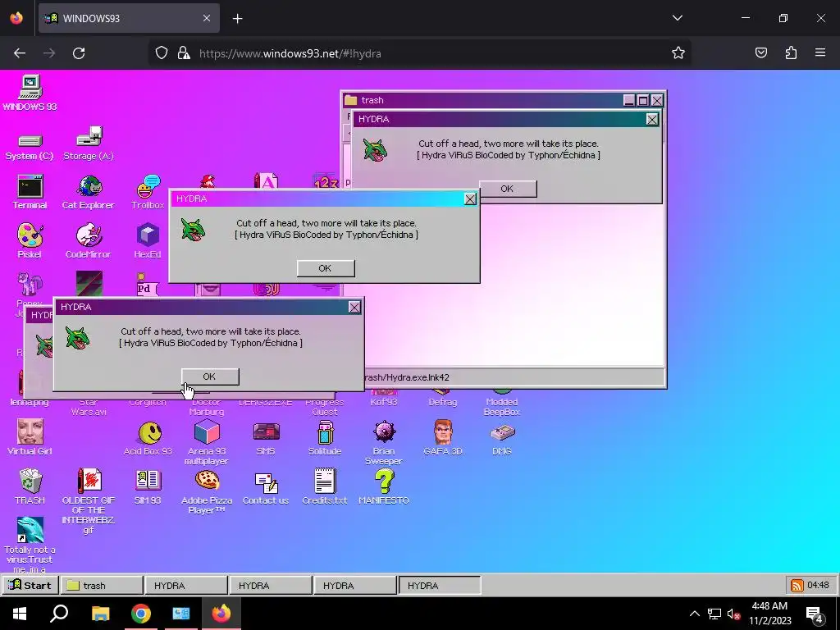Screen dimensions: 840x630
Task: Select the third HYDRA taskbar entry
Action: 355,586
